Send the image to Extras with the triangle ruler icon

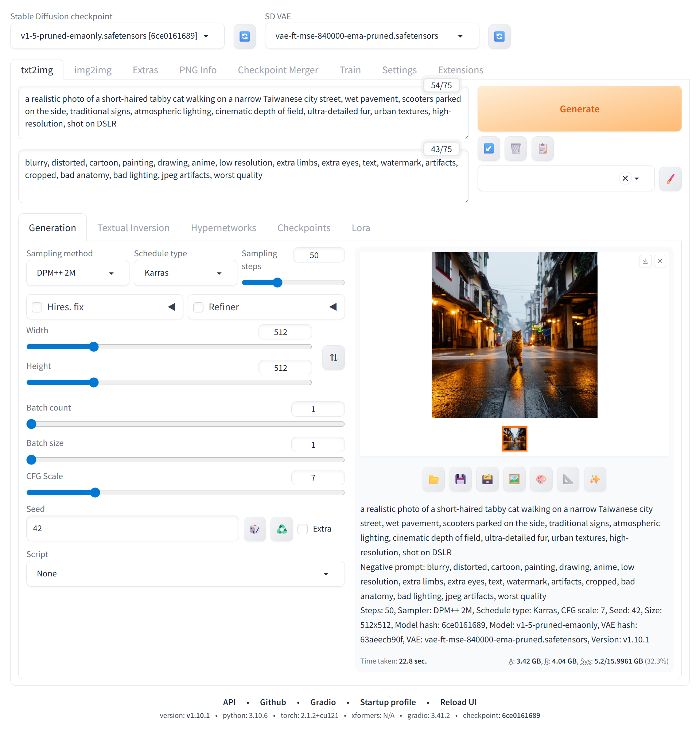(568, 479)
